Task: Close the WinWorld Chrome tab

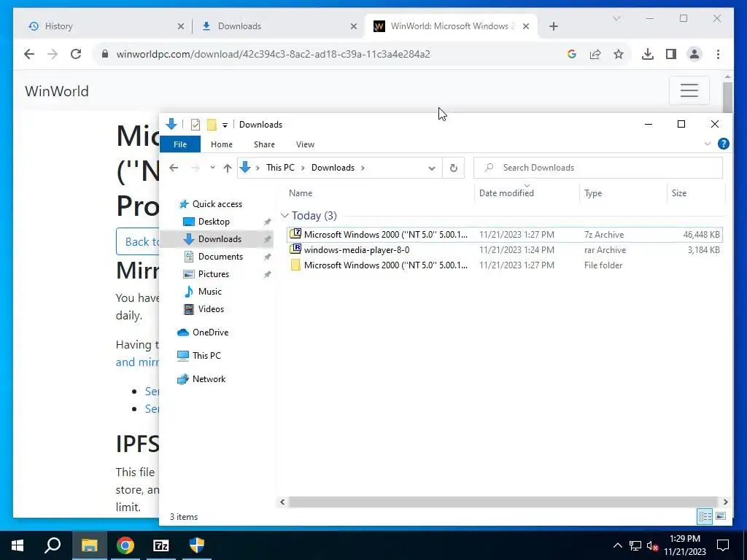Action: point(526,26)
